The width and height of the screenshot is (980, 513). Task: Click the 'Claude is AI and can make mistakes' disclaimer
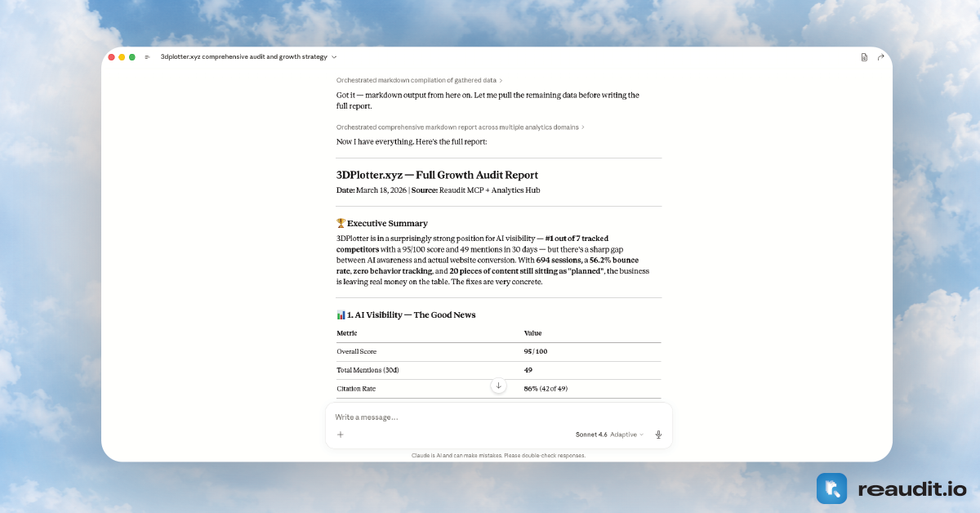tap(498, 456)
